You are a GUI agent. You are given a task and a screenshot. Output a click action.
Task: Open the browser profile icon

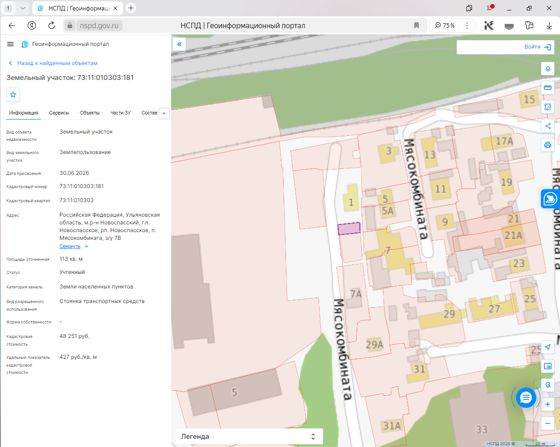point(32,26)
